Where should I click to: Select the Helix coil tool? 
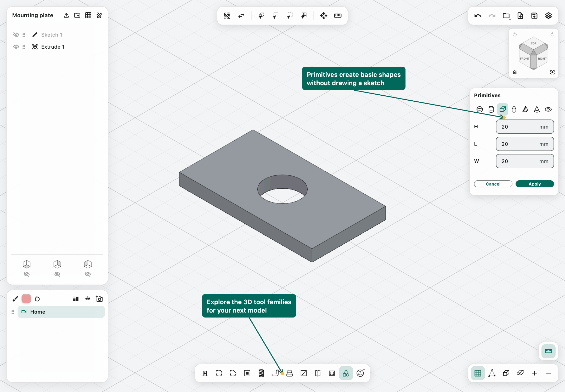pyautogui.click(x=261, y=373)
